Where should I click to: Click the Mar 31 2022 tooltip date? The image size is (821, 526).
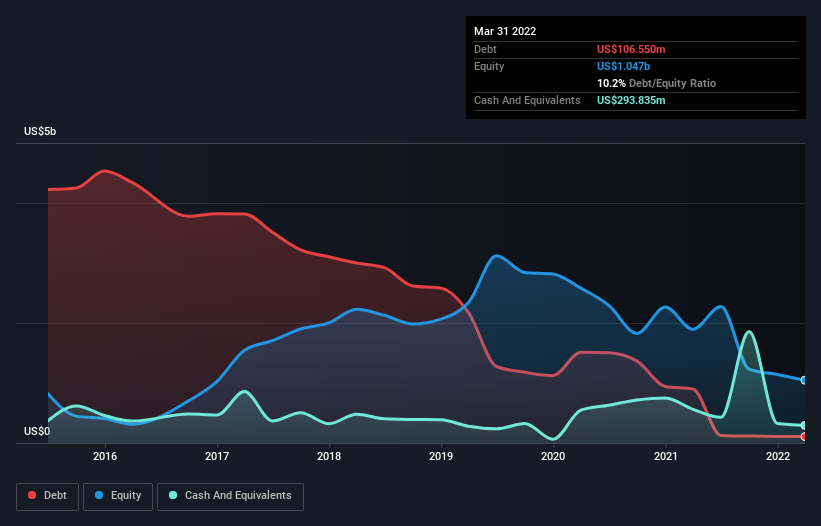click(x=505, y=31)
